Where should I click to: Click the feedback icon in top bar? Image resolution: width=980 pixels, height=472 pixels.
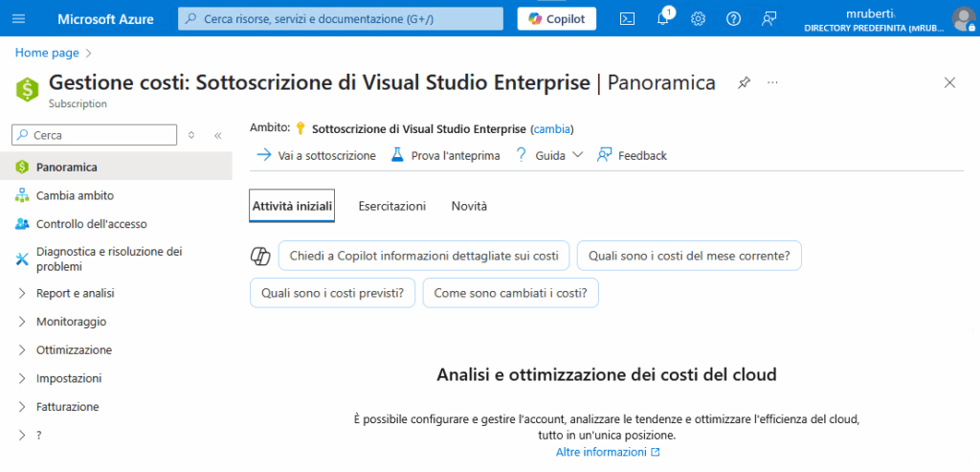pyautogui.click(x=768, y=19)
